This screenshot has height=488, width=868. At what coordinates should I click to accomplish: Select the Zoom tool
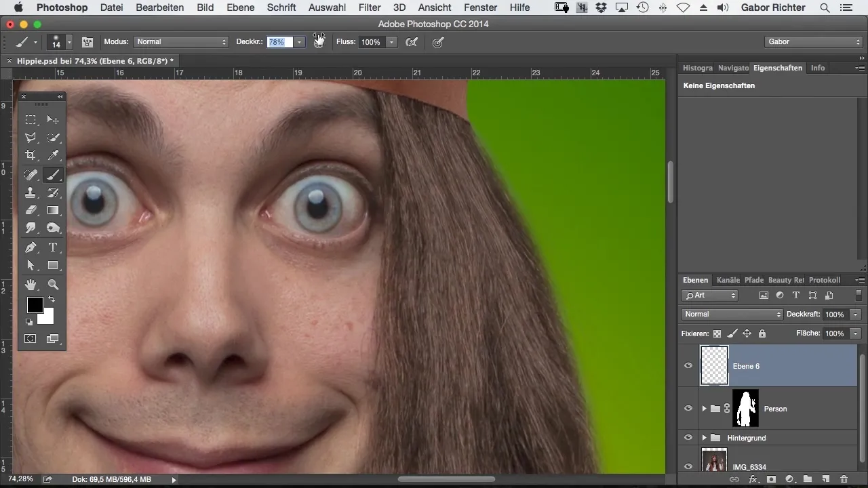click(53, 285)
